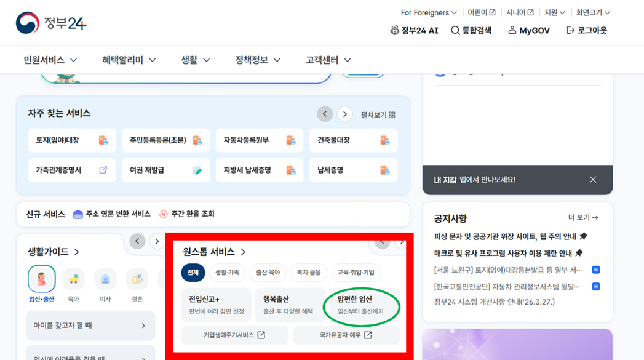Select the 임신·출산 guide icon
644x360 pixels.
pyautogui.click(x=41, y=279)
